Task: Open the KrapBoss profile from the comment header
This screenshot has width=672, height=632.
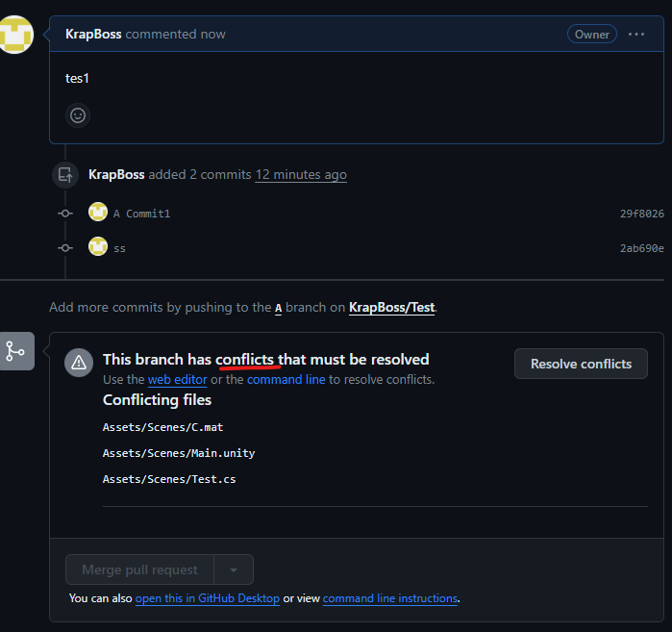Action: coord(93,35)
